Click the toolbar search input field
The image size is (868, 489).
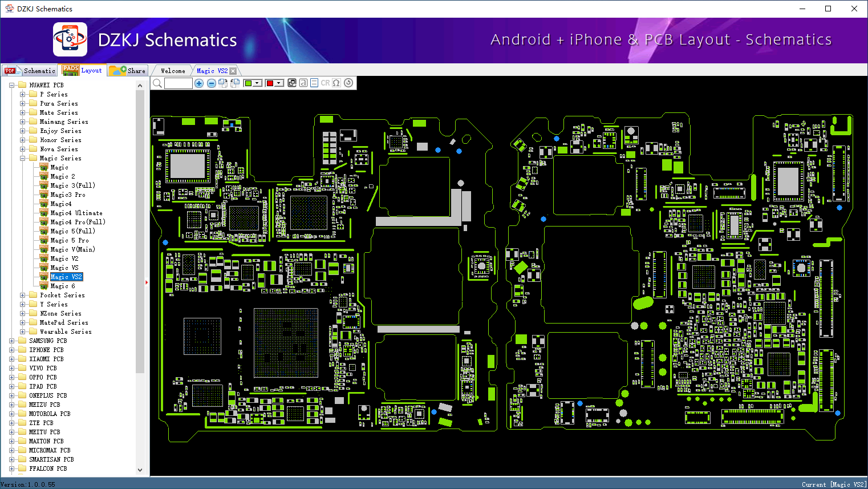(178, 83)
